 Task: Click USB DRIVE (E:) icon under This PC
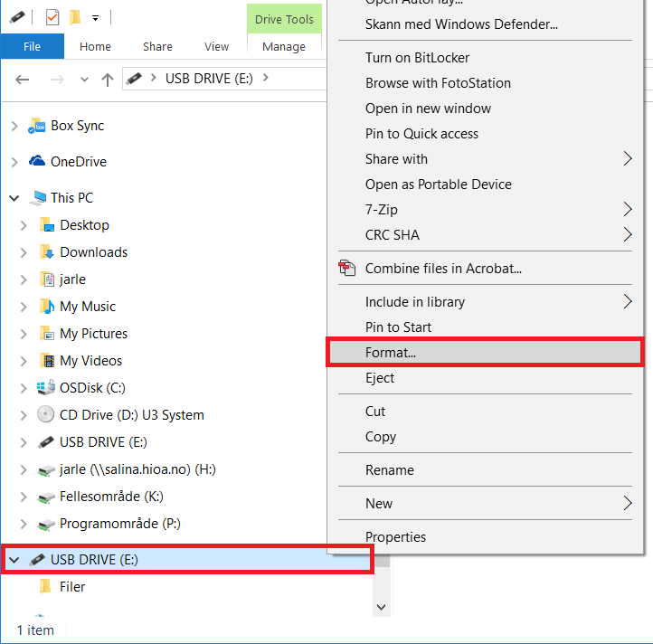pos(46,442)
